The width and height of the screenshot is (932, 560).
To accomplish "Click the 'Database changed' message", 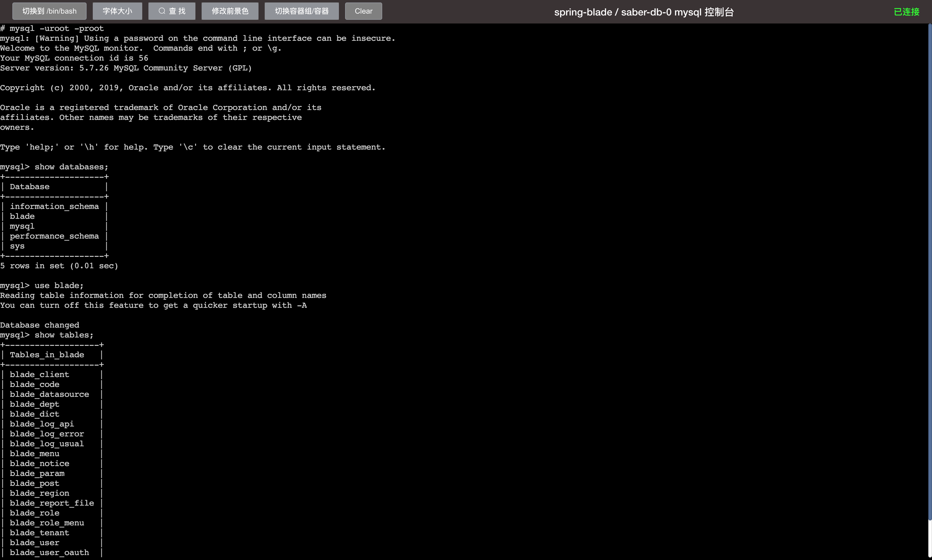I will [x=40, y=325].
